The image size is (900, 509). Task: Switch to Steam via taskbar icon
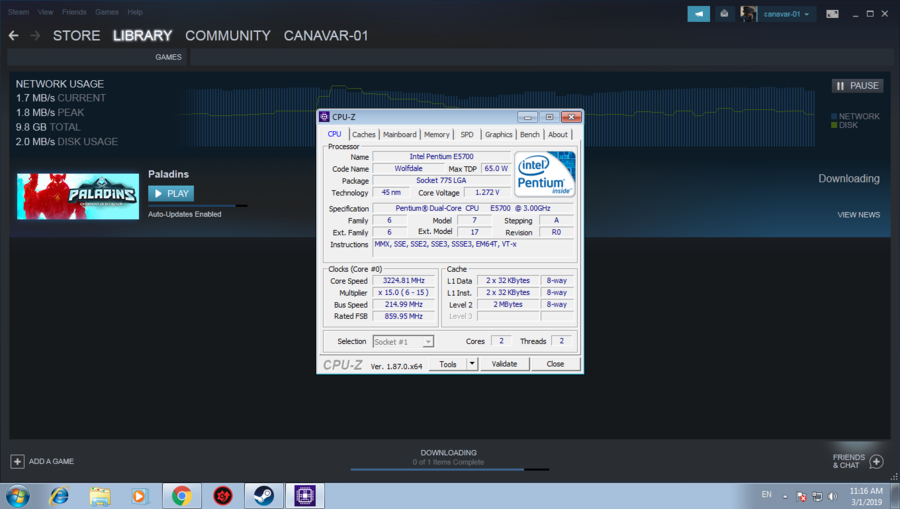[x=264, y=496]
